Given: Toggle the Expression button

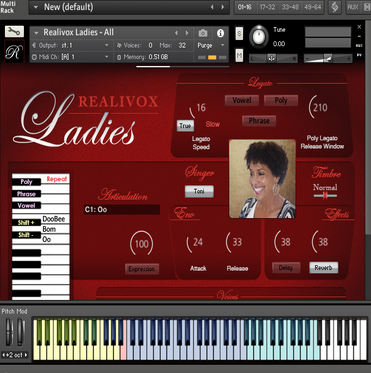Looking at the screenshot, I should (x=142, y=269).
